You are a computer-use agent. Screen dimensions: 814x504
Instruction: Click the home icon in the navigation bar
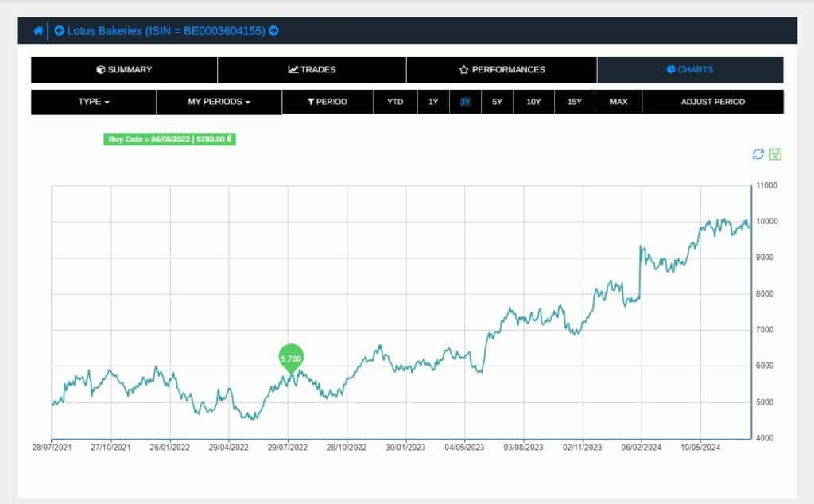click(x=37, y=31)
